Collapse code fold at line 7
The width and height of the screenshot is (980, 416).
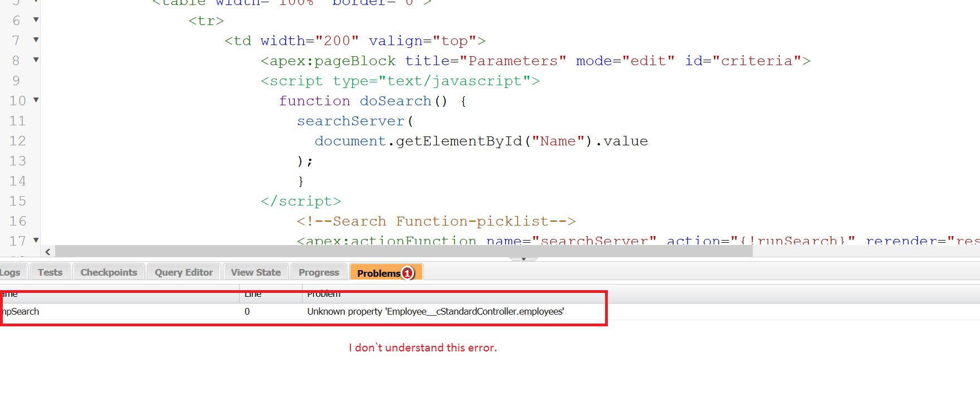tap(36, 40)
